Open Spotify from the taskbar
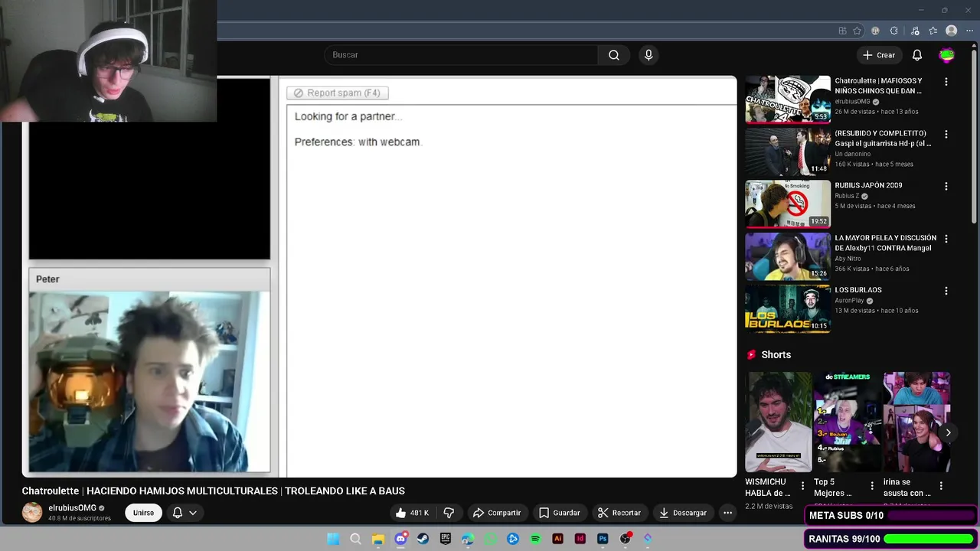 (x=535, y=539)
